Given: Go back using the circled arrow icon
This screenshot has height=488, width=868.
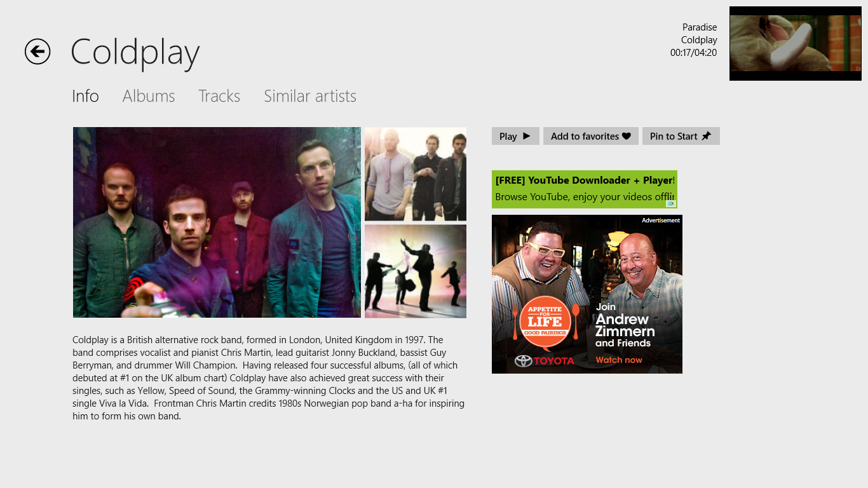Looking at the screenshot, I should click(x=37, y=51).
